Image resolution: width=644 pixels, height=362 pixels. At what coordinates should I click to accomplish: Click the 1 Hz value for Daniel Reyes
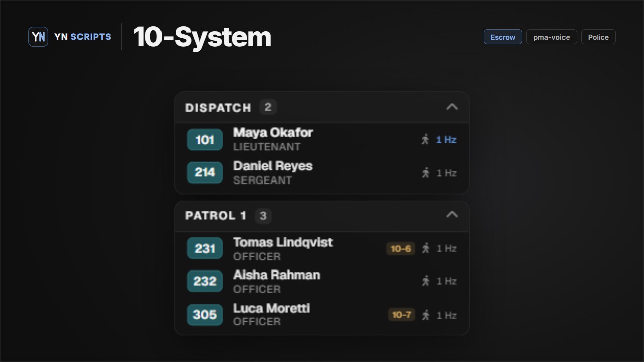click(446, 173)
